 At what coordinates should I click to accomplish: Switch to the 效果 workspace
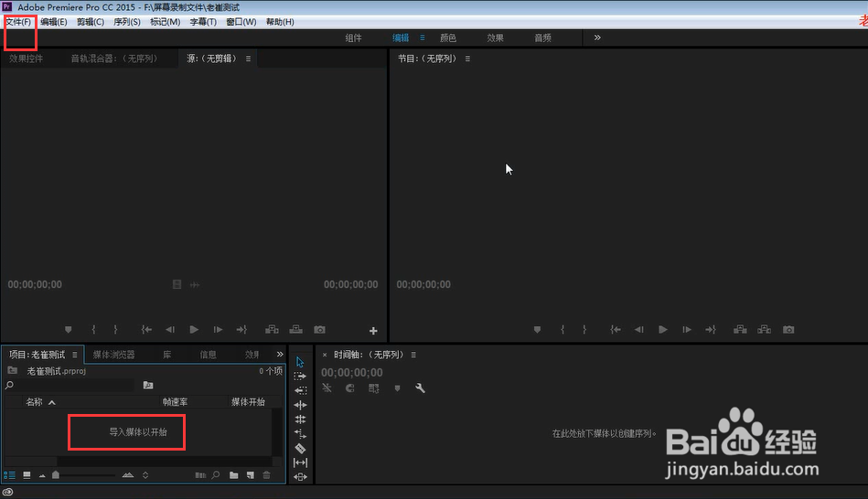495,37
